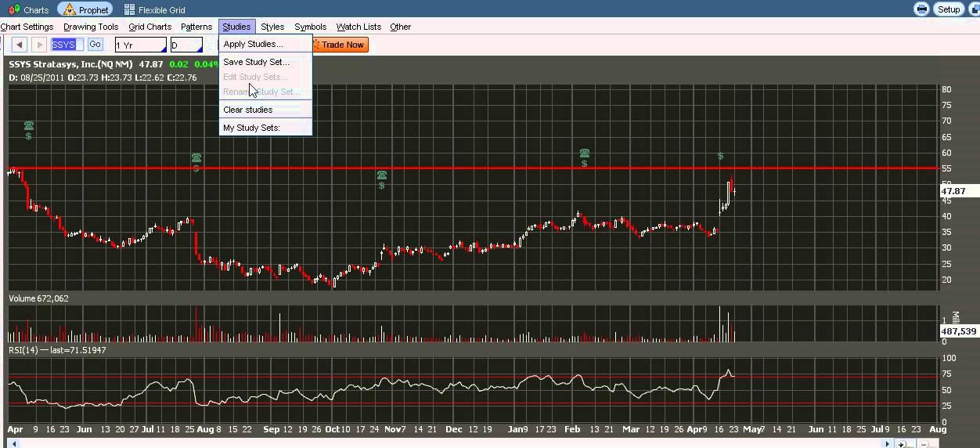Select My Study Sets: entry
The width and height of the screenshot is (980, 448).
point(265,128)
